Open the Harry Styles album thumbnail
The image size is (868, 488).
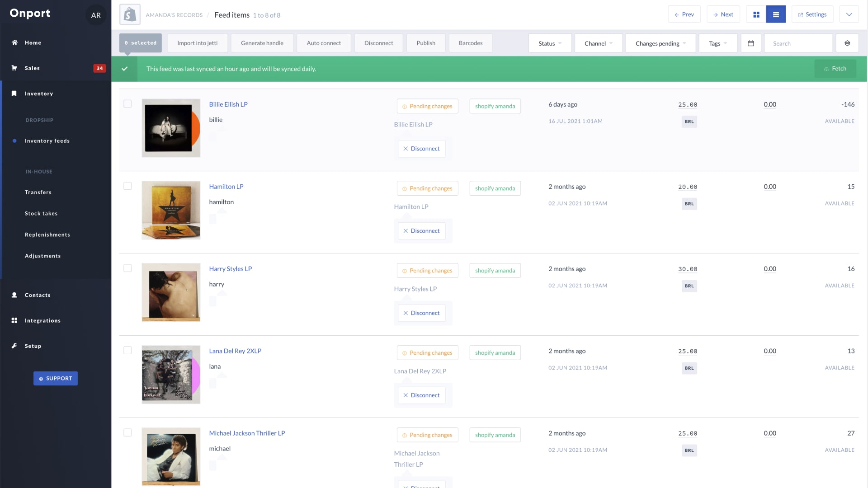click(x=171, y=292)
